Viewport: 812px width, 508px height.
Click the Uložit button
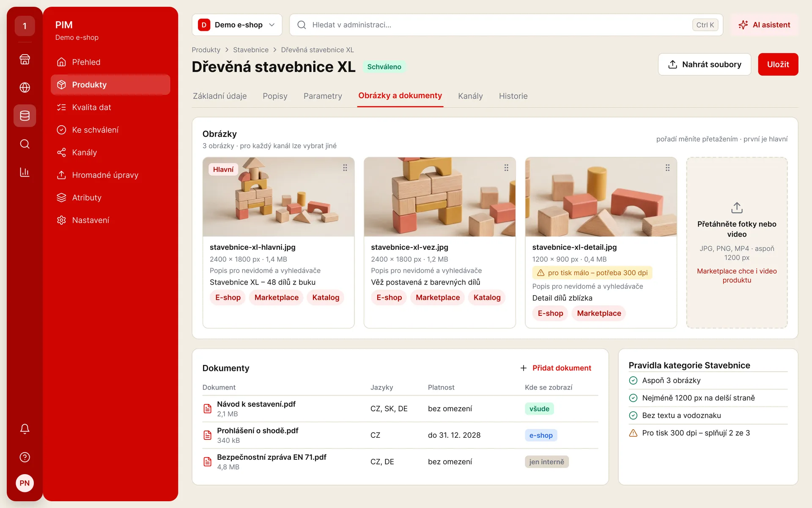778,64
